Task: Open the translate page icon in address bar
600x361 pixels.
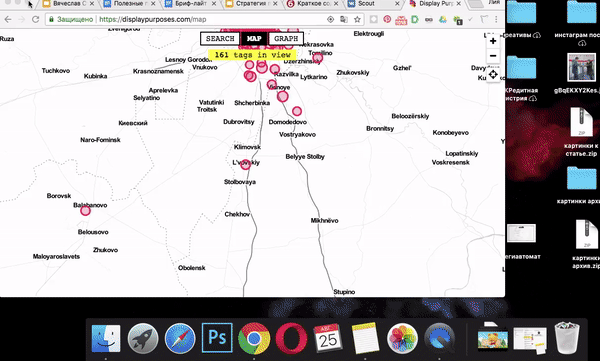Action: 344,19
